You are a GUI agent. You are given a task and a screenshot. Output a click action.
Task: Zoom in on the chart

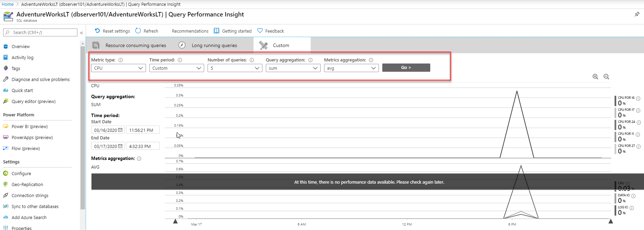coord(595,77)
